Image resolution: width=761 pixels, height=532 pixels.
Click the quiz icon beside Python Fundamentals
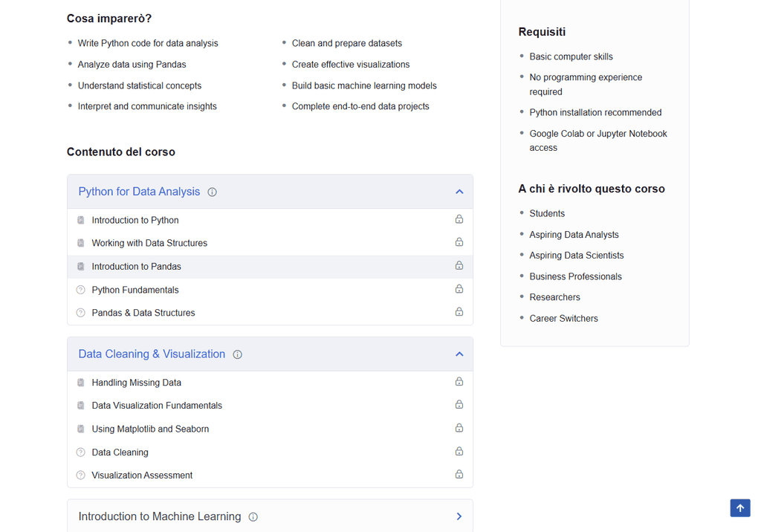click(x=80, y=291)
